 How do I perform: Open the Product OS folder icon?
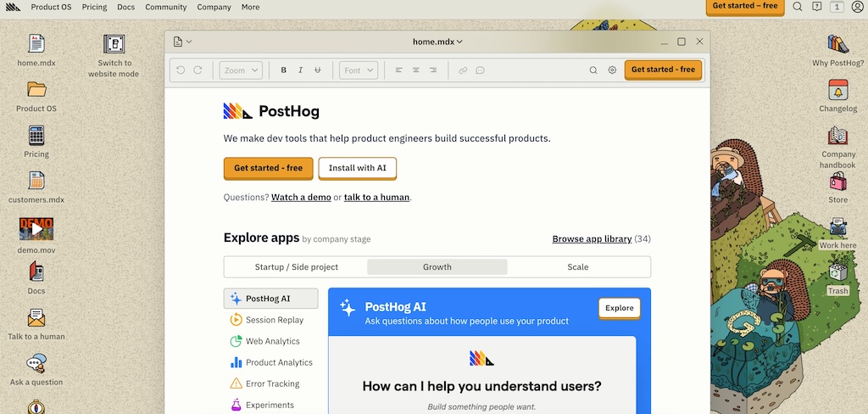click(36, 89)
